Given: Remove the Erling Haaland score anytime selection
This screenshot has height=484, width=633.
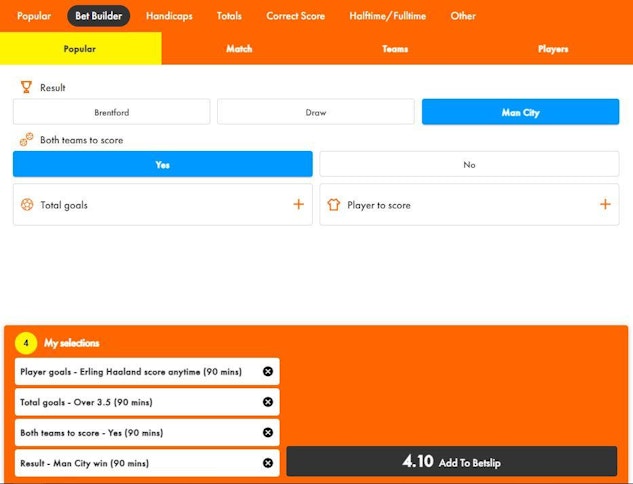Looking at the screenshot, I should (x=268, y=371).
